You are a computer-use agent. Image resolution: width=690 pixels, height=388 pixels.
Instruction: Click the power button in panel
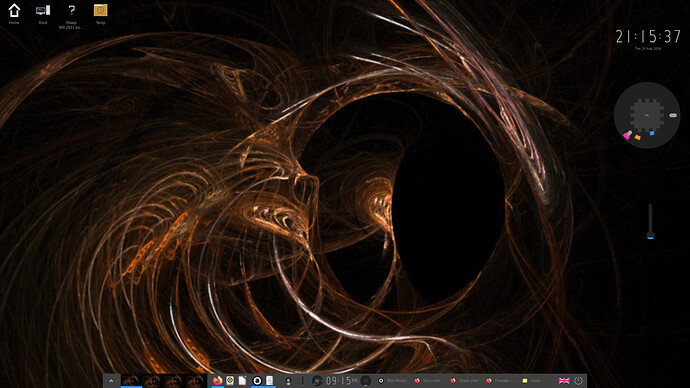pos(578,381)
